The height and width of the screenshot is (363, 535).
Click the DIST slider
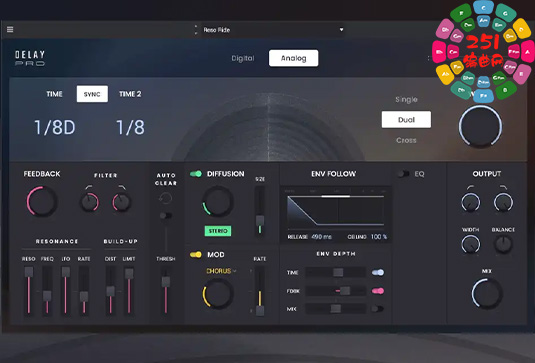110,290
